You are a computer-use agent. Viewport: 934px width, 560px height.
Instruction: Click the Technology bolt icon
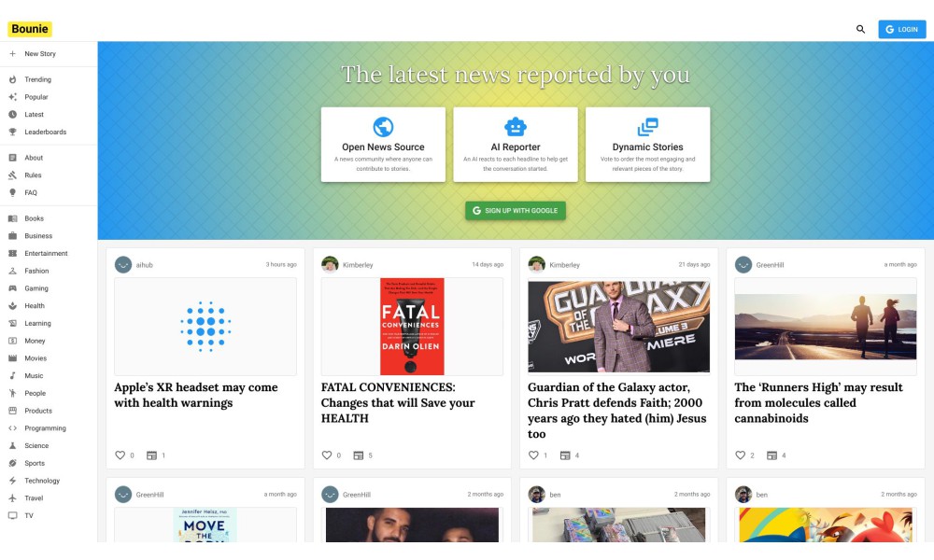[12, 481]
